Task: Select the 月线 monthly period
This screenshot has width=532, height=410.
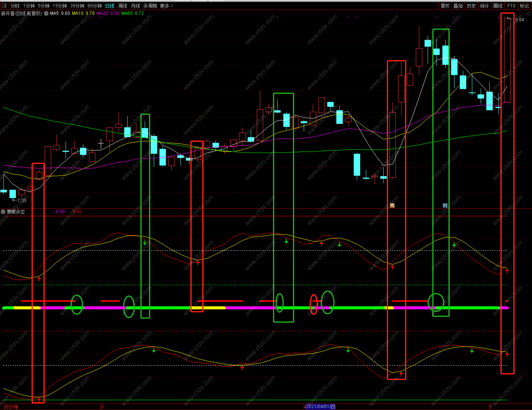Action: click(x=136, y=6)
